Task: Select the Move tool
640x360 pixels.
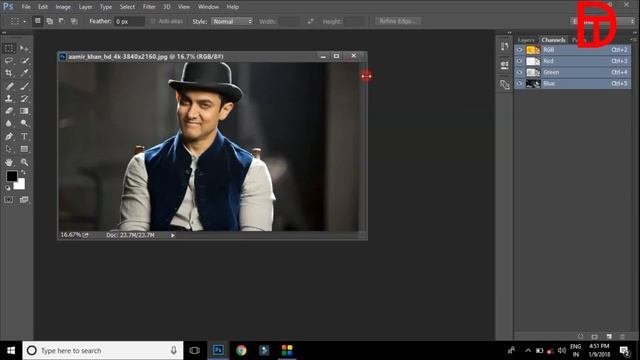Action: (x=24, y=49)
